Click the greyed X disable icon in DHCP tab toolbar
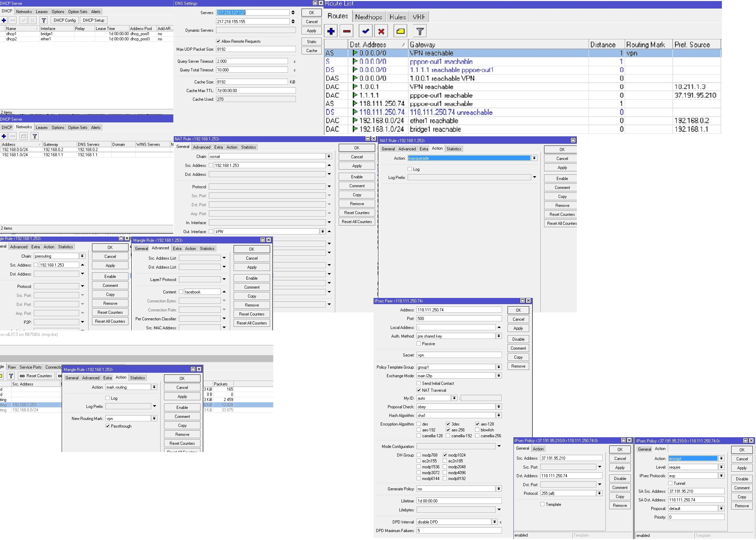756x540 pixels. pyautogui.click(x=32, y=20)
